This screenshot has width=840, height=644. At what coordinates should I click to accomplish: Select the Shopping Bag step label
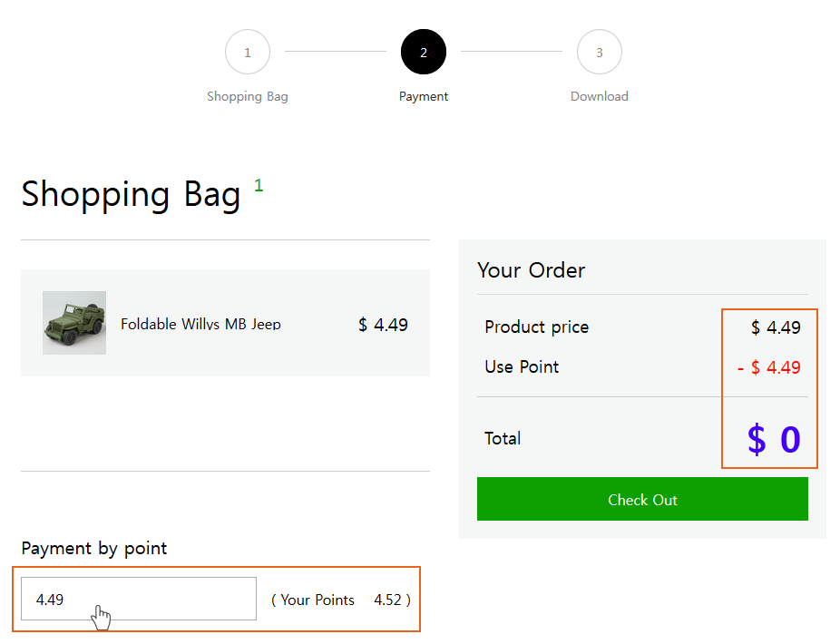248,96
